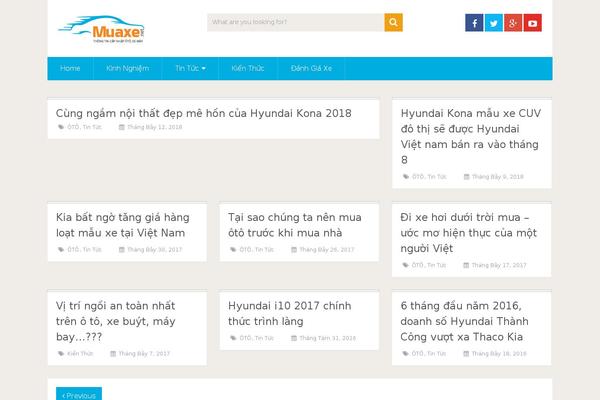Click the tag icon under Kia bất ngờ tăng giá post
This screenshot has width=600, height=400.
pos(61,250)
